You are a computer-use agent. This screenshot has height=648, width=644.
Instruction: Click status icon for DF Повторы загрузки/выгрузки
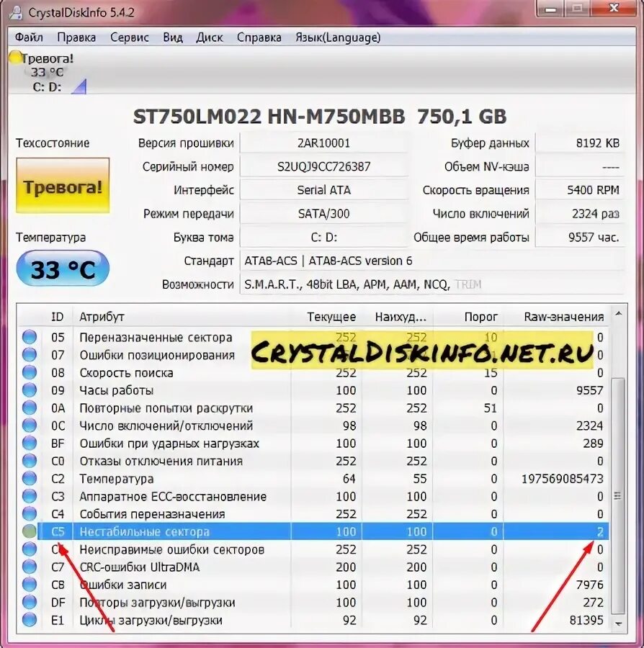coord(30,602)
